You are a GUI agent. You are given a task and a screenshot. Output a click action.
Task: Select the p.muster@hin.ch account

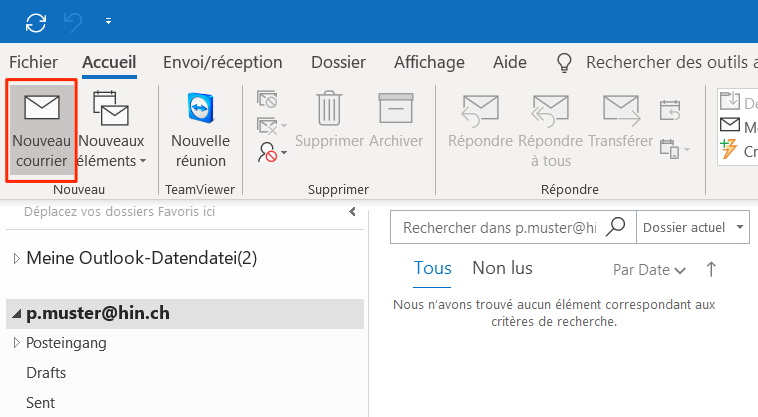98,314
